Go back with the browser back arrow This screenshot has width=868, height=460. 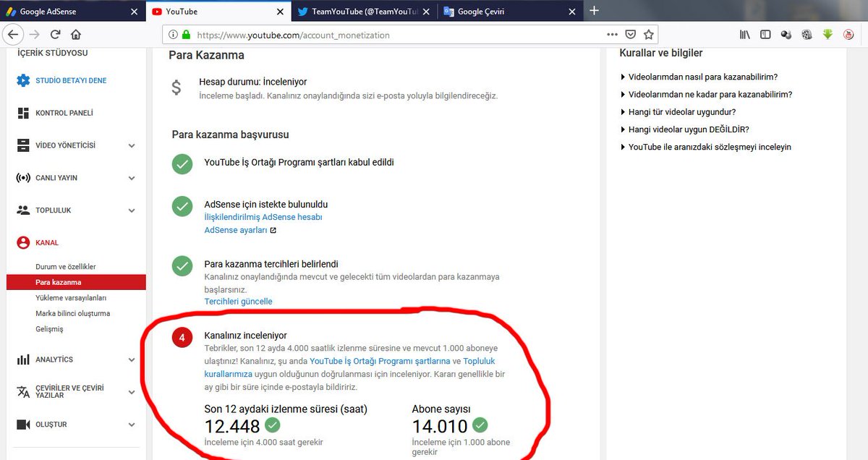point(12,34)
